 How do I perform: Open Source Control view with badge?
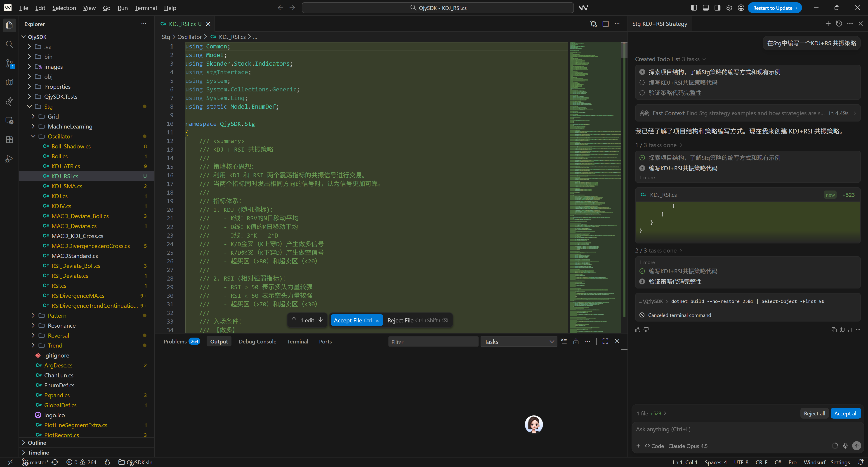coord(9,63)
